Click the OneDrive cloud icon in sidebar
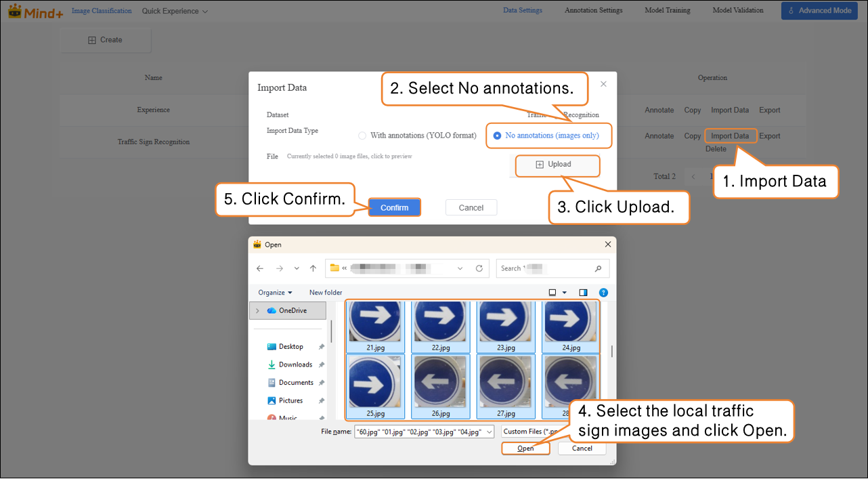868x479 pixels. coord(272,310)
